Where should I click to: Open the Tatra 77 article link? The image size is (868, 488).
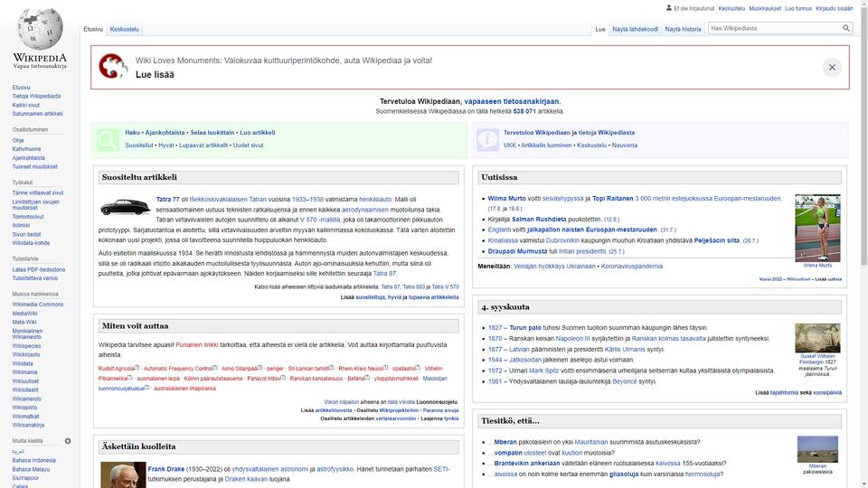(168, 199)
